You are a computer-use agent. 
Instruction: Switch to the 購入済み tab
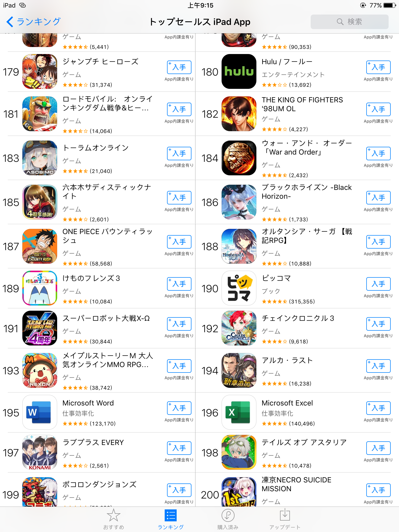point(228,519)
